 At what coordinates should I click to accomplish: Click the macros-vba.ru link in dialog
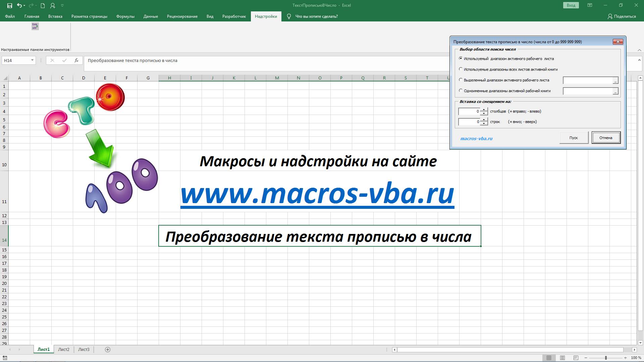tap(476, 138)
